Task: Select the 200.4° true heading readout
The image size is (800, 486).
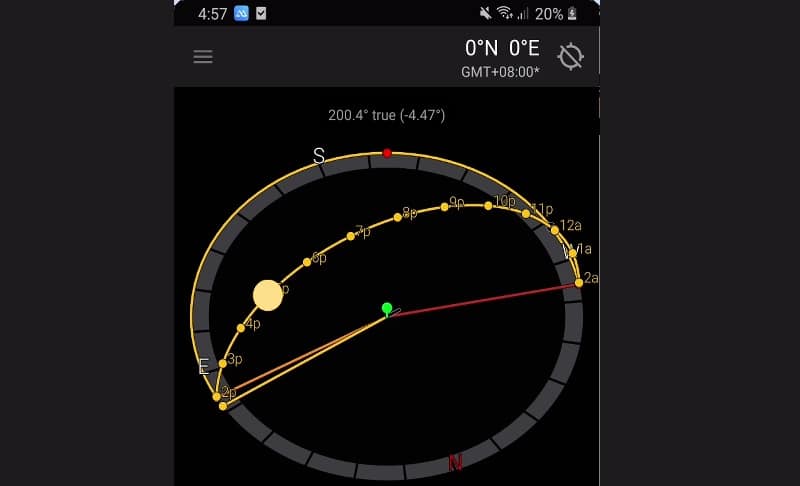Action: point(386,115)
